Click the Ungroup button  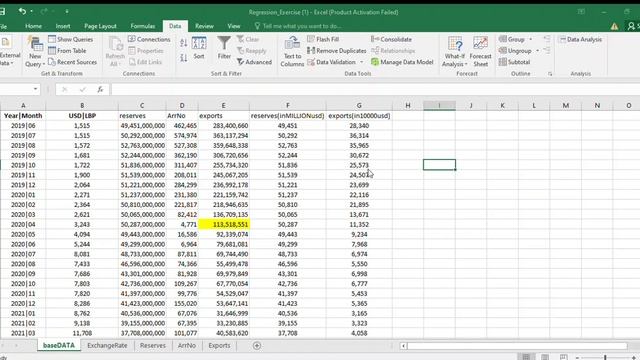click(x=515, y=51)
